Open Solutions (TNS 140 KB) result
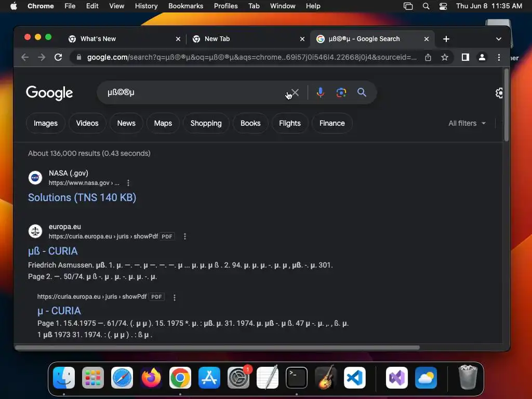This screenshot has width=532, height=399. pyautogui.click(x=82, y=197)
